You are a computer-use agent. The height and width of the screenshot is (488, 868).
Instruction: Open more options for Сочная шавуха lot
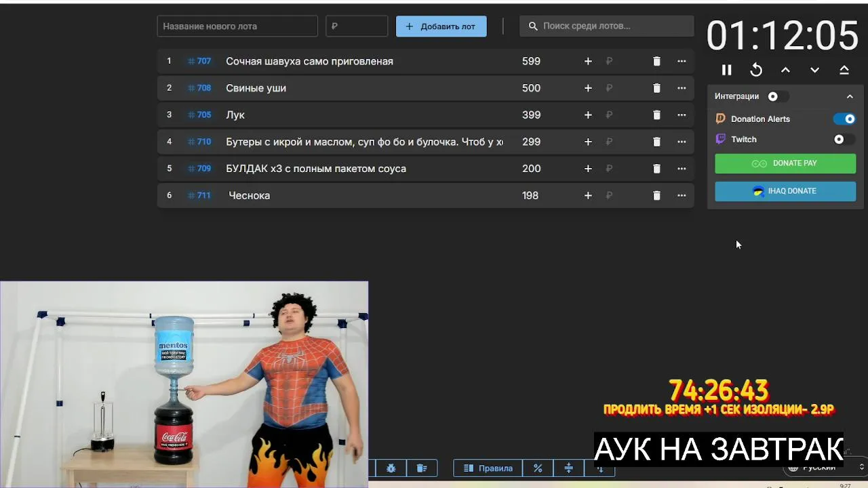(682, 61)
